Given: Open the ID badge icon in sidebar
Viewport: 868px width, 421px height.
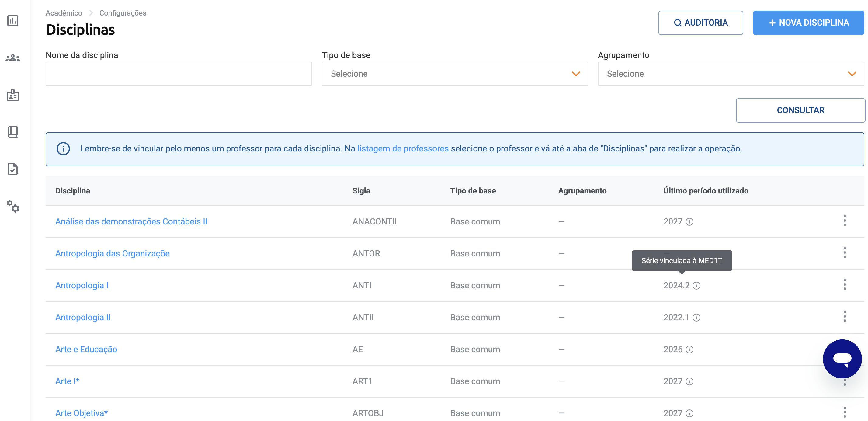Looking at the screenshot, I should coord(13,95).
